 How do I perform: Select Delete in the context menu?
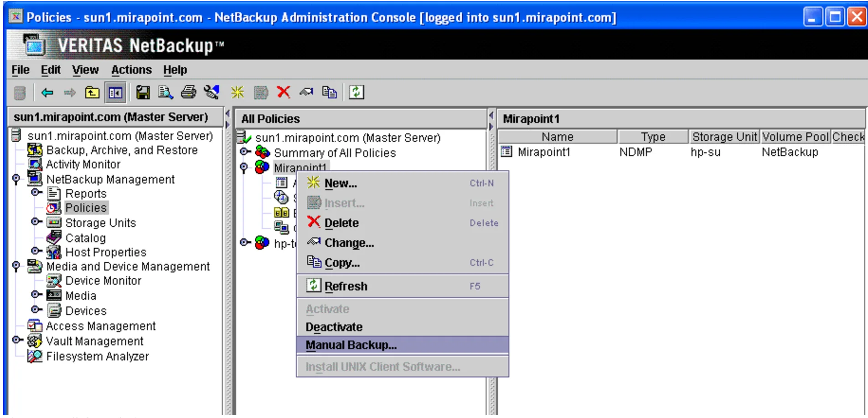(403, 223)
